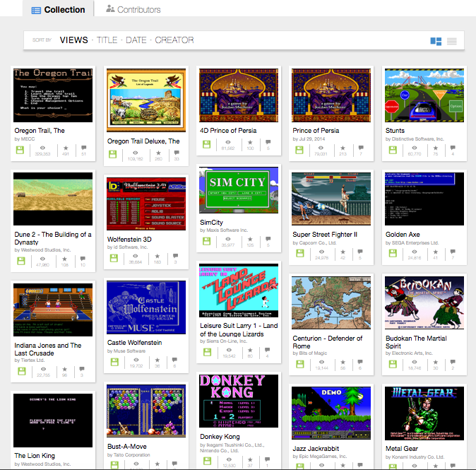Click the star icon on Budokan card

436,362
